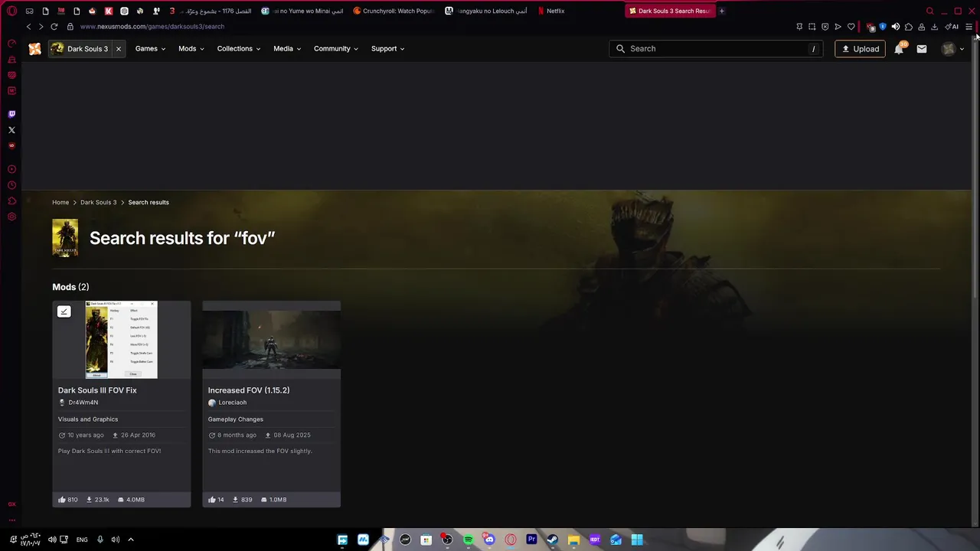Open Increased FOV (1.15.2) mod title
The width and height of the screenshot is (980, 551).
(249, 390)
